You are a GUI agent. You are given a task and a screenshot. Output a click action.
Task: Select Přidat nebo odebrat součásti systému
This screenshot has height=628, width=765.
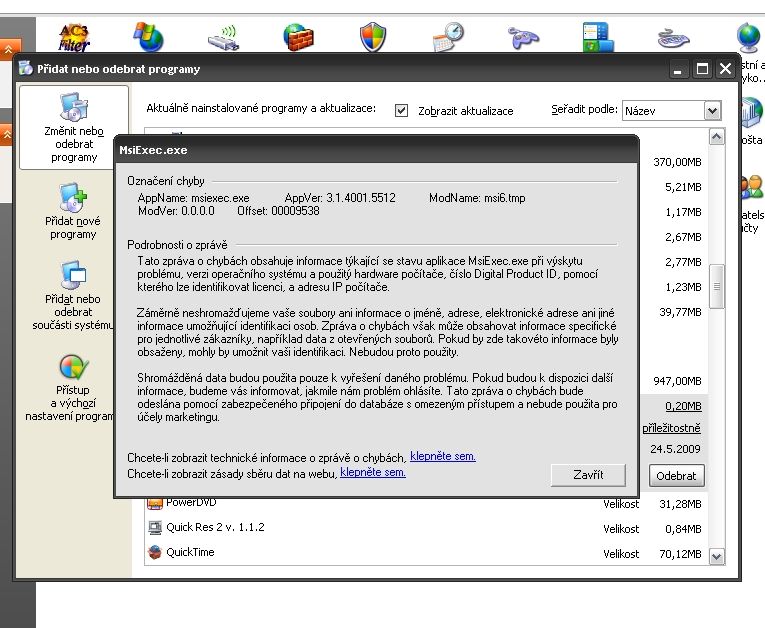tap(73, 296)
